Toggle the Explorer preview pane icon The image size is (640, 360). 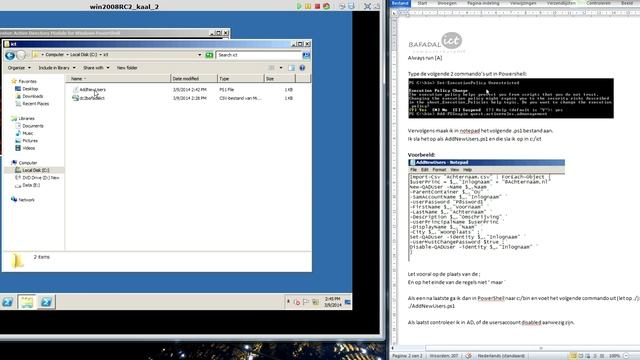(x=291, y=68)
